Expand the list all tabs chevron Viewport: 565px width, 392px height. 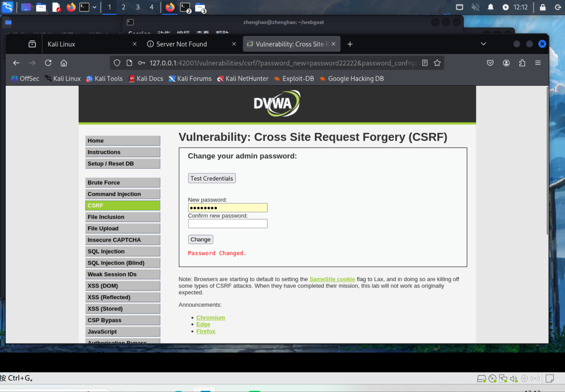coord(484,44)
